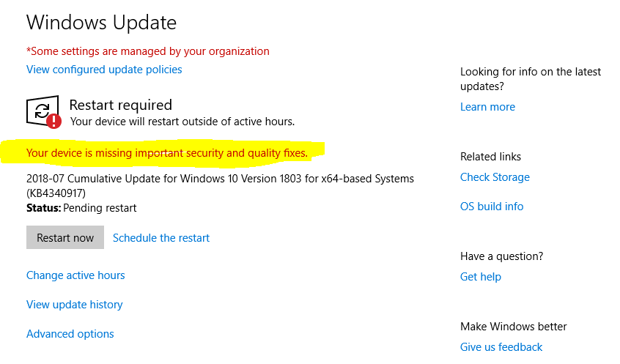Viewport: 620px width, 364px height.
Task: Select Change active hours
Action: (75, 275)
